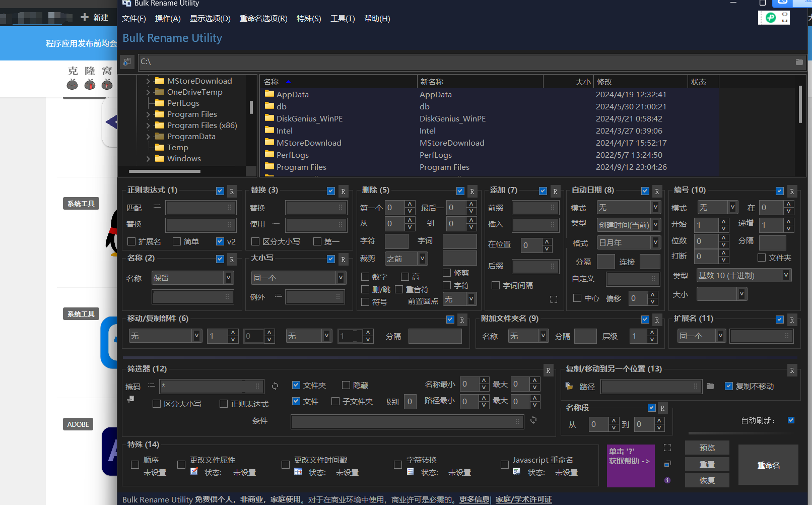812x505 pixels.
Task: Click the 字符转换 document icon
Action: click(x=411, y=472)
